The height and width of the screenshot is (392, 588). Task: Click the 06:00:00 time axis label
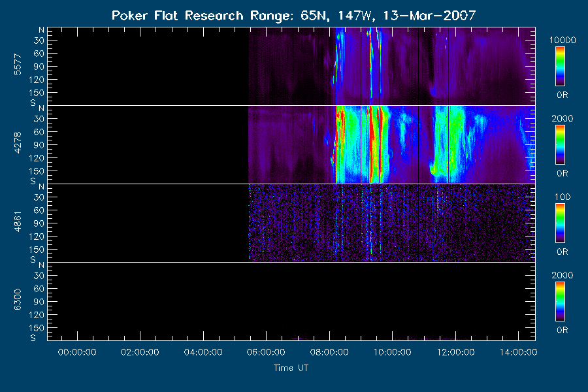(x=266, y=352)
